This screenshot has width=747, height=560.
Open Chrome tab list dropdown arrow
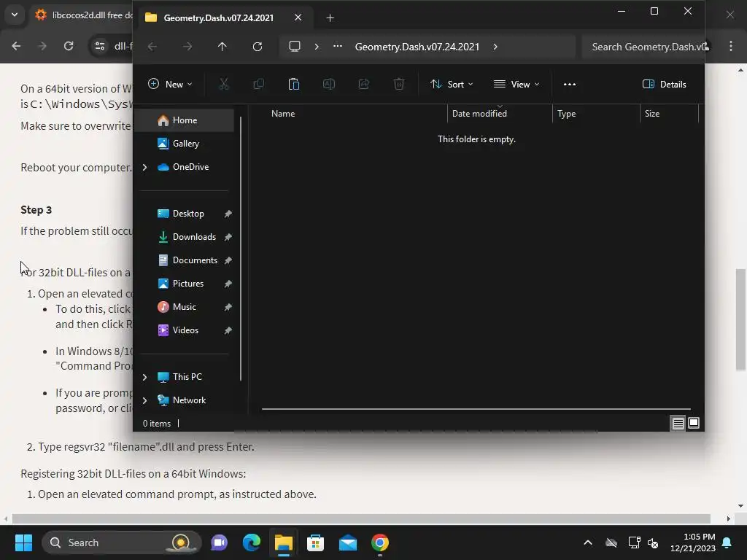pyautogui.click(x=15, y=15)
